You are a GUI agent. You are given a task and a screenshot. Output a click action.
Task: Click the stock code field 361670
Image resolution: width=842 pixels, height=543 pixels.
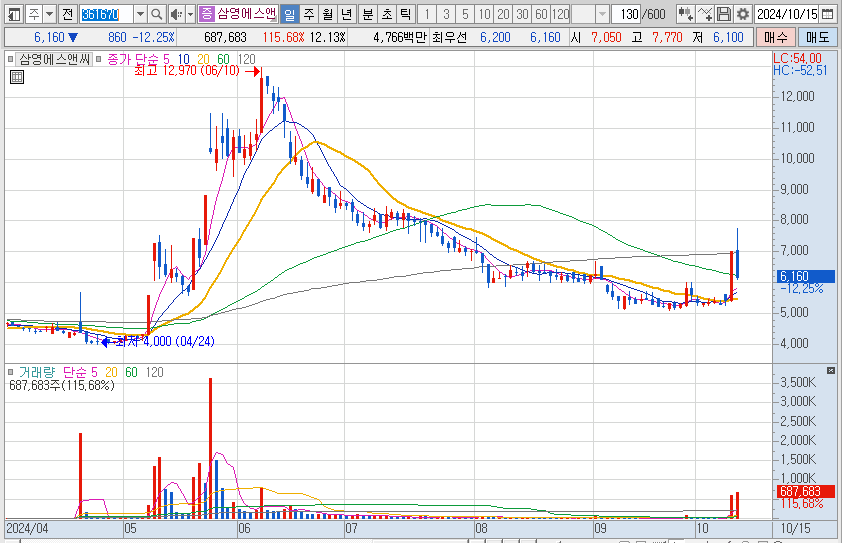106,14
